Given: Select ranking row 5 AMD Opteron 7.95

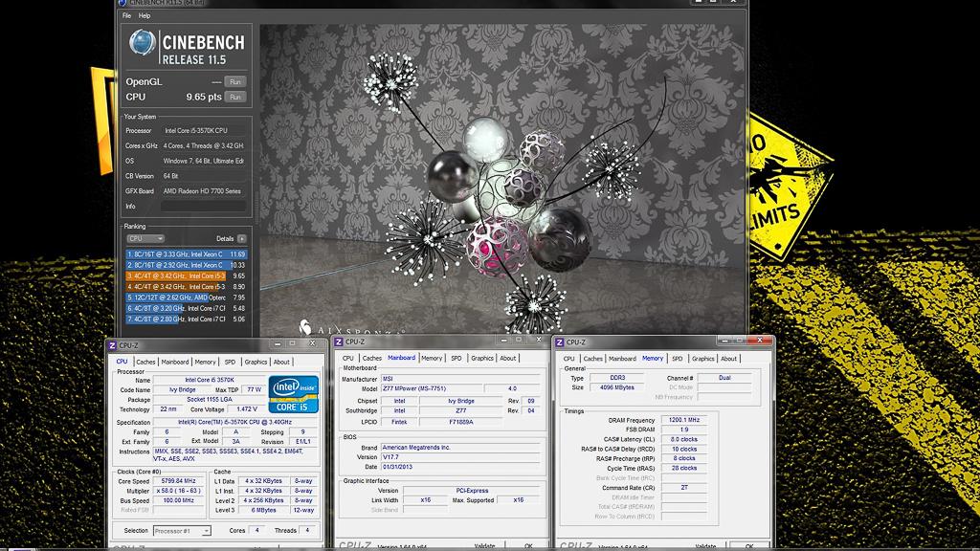Looking at the screenshot, I should click(187, 298).
